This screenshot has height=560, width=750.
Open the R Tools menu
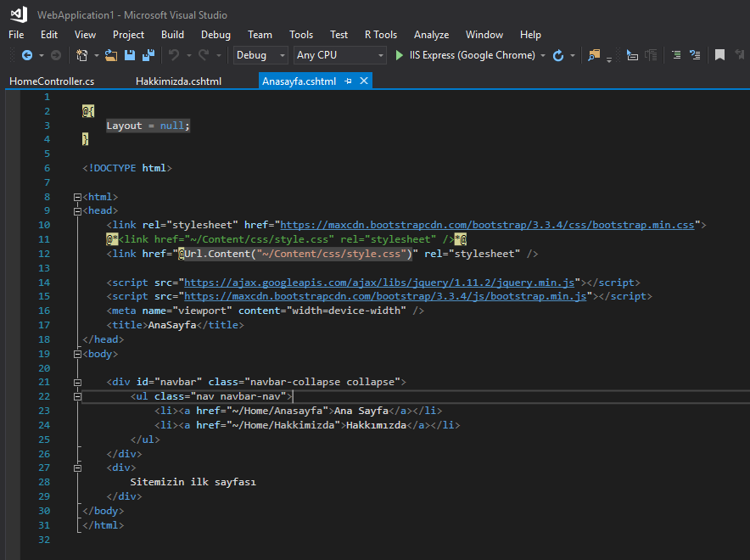(381, 35)
